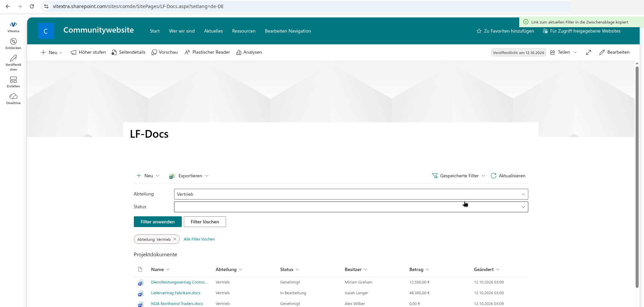Open Veröffentlichen in the left app bar
Viewport: 644px width, 307px height.
[13, 63]
